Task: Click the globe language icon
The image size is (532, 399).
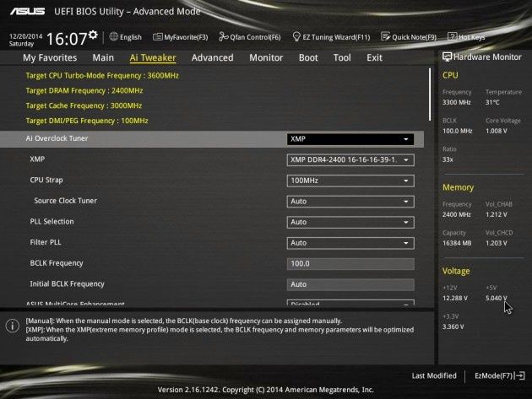Action: pos(114,36)
